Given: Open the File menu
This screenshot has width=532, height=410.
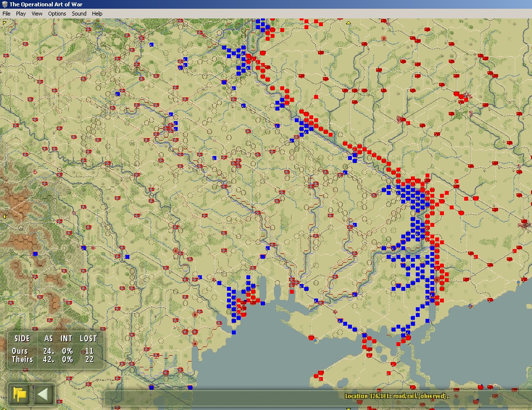Looking at the screenshot, I should click(x=6, y=14).
